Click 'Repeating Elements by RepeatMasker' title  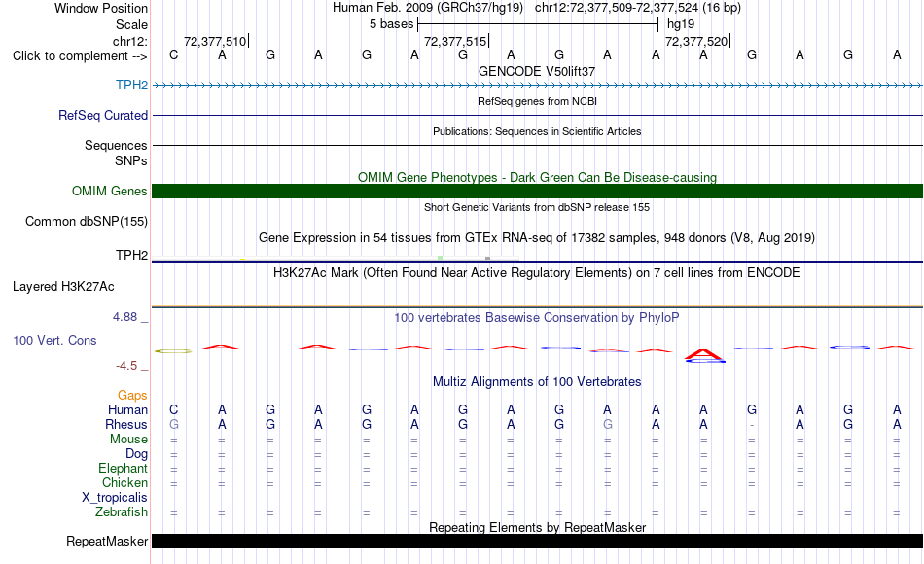pyautogui.click(x=538, y=527)
